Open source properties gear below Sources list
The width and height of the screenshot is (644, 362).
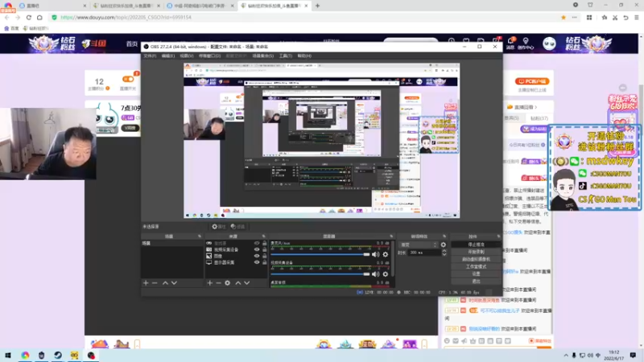[228, 283]
